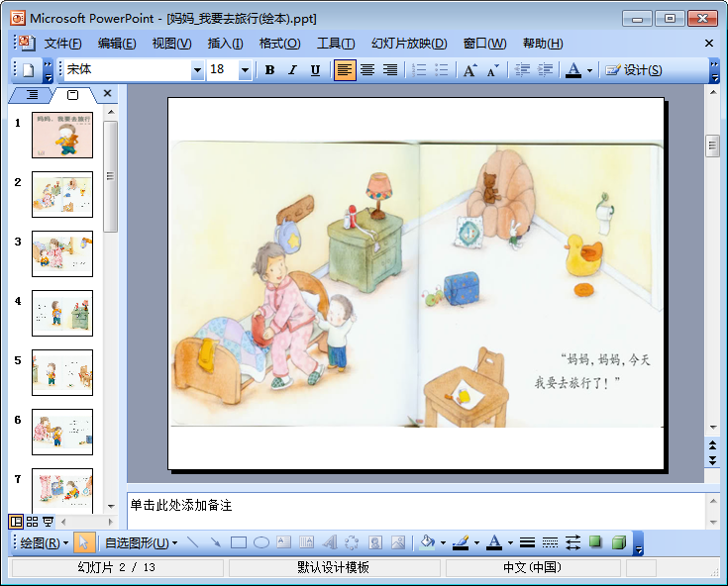Insert WordArt from drawing toolbar
This screenshot has width=728, height=586.
point(329,542)
